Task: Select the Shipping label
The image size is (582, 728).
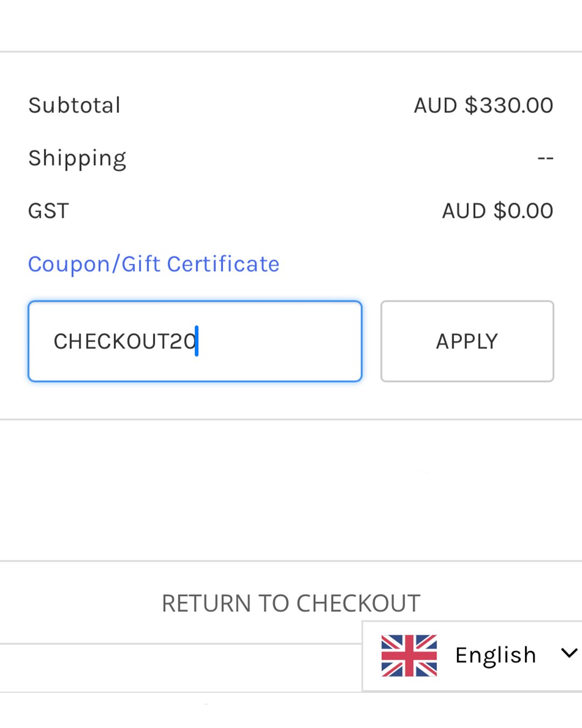Action: pos(77,159)
